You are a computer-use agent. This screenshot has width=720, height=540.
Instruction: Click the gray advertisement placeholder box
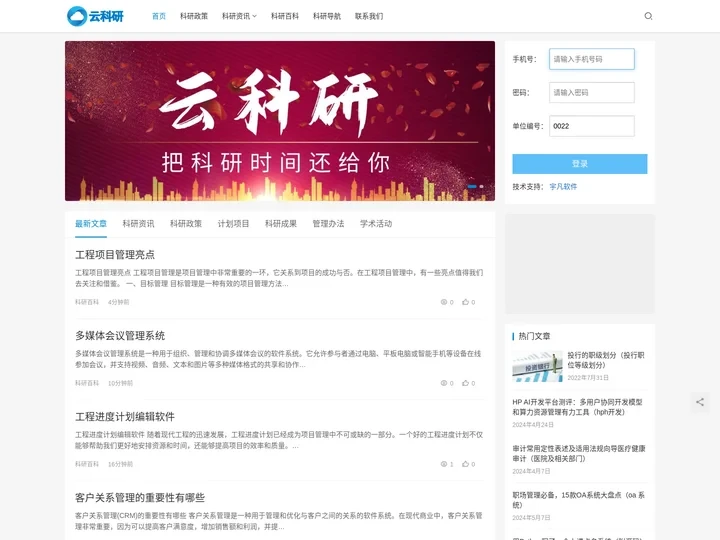point(580,264)
